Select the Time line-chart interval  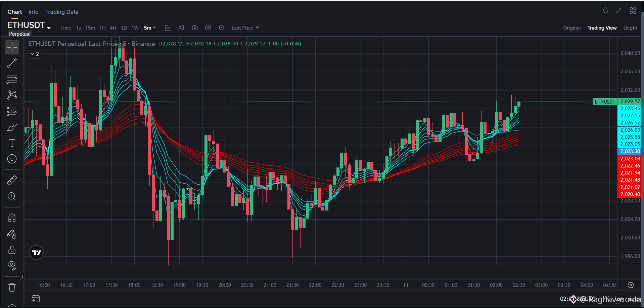pos(66,28)
